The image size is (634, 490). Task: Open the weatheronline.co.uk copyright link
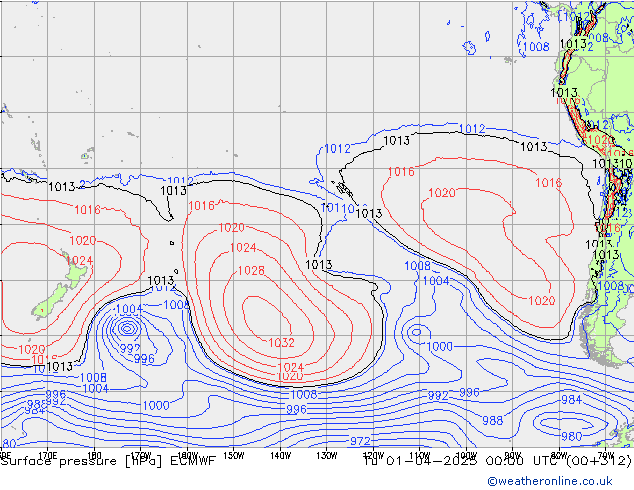549,481
